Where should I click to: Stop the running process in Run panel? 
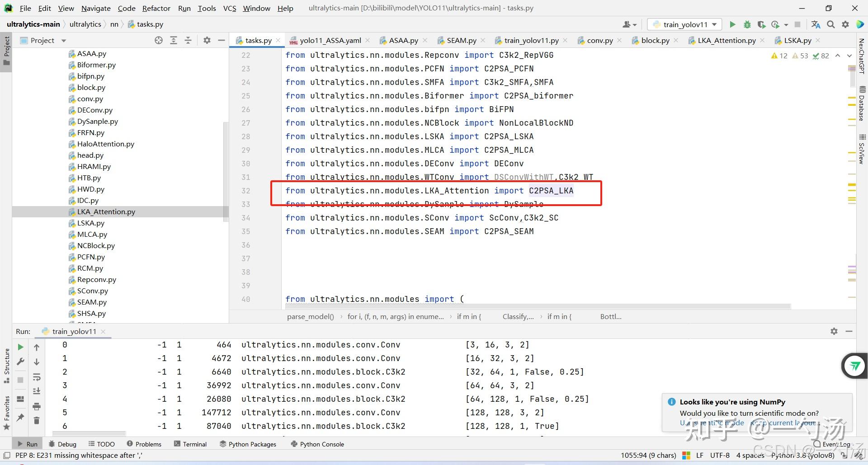pyautogui.click(x=20, y=380)
